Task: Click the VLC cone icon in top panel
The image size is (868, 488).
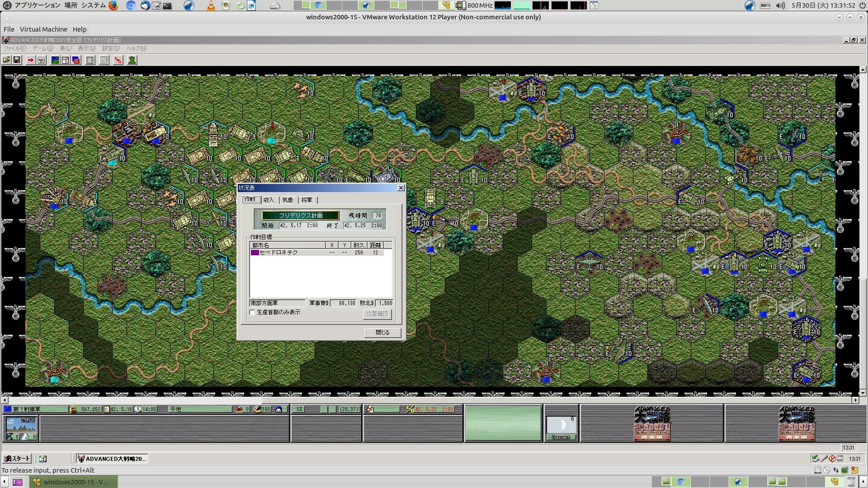Action: click(x=211, y=5)
